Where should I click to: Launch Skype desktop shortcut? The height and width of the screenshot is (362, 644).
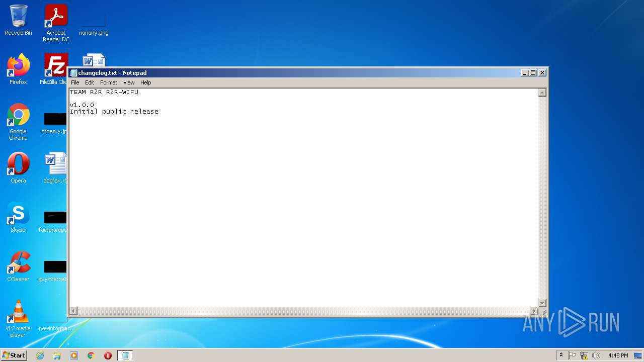pyautogui.click(x=18, y=217)
